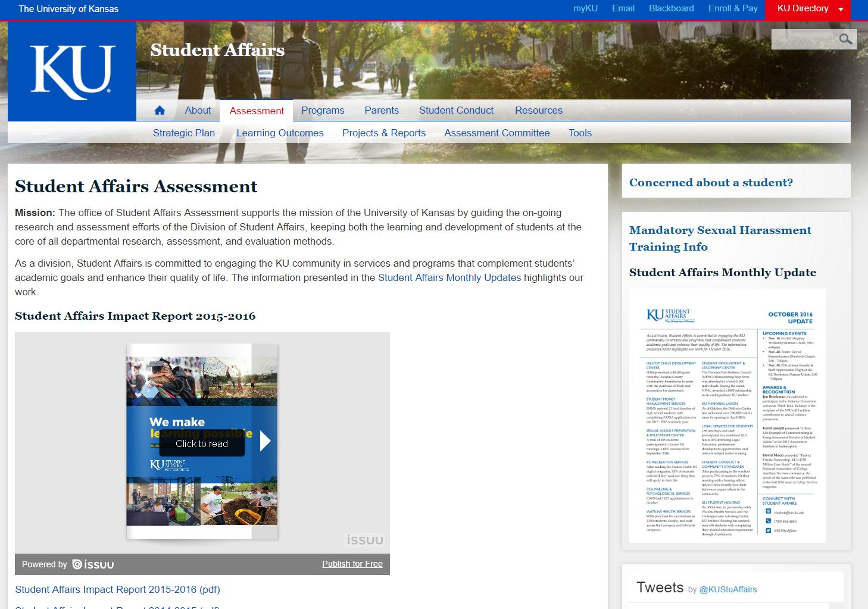Open Student Affairs Impact Report 2015-2016 pdf
The width and height of the screenshot is (868, 609).
(x=117, y=590)
